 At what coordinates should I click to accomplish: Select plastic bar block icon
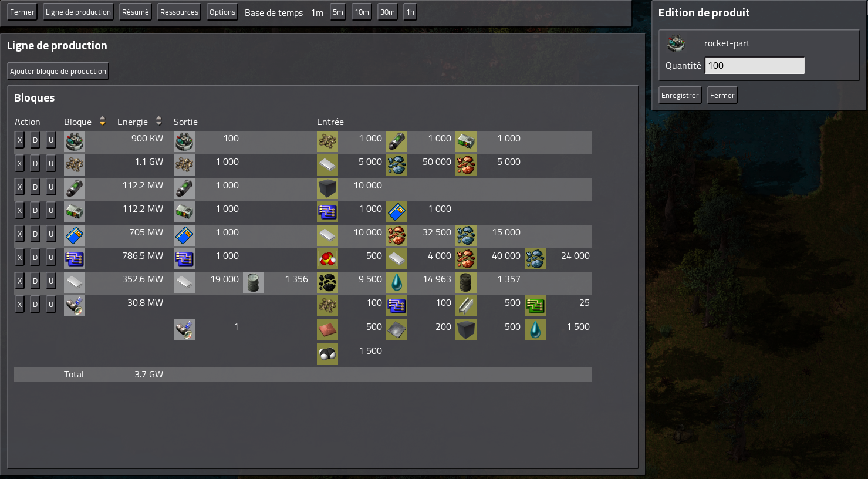pos(75,282)
